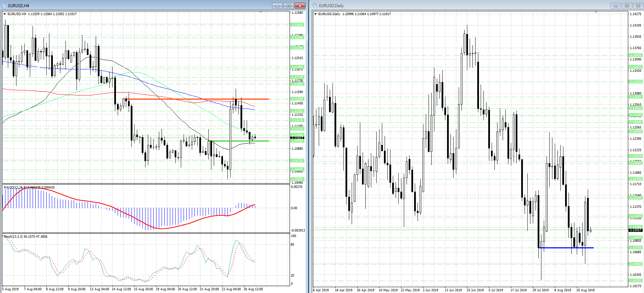Click the Daily chart shift triangle marker
This screenshot has width=644, height=293.
(x=596, y=12)
